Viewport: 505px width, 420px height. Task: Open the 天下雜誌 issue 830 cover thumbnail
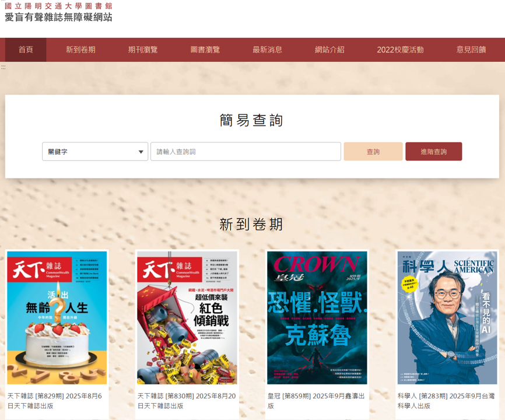point(187,318)
